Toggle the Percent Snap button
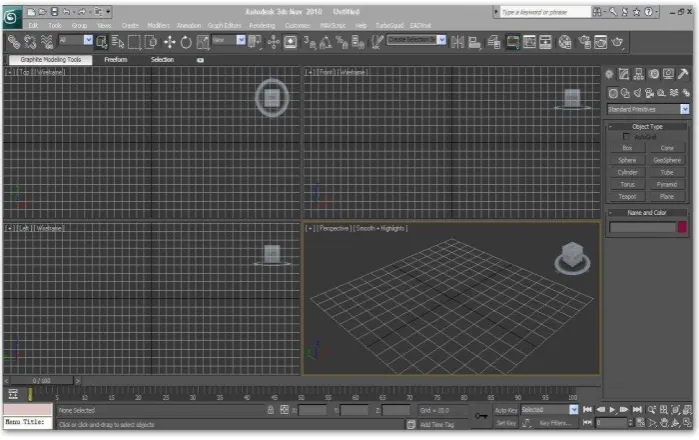 pos(342,42)
